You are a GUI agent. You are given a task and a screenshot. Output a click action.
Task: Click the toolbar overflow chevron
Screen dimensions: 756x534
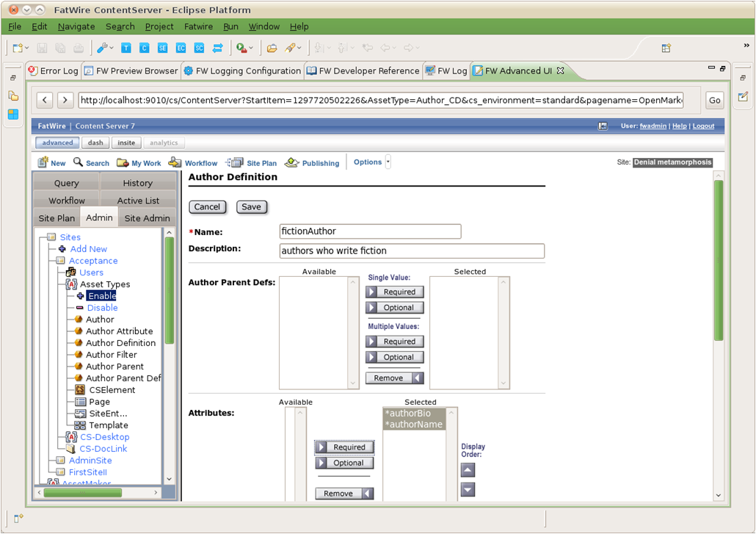point(746,46)
